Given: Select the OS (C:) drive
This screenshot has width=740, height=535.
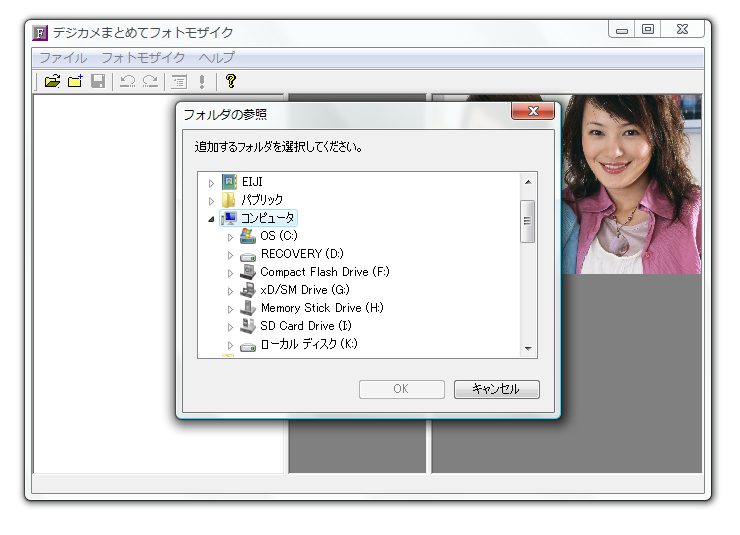Looking at the screenshot, I should pos(278,236).
